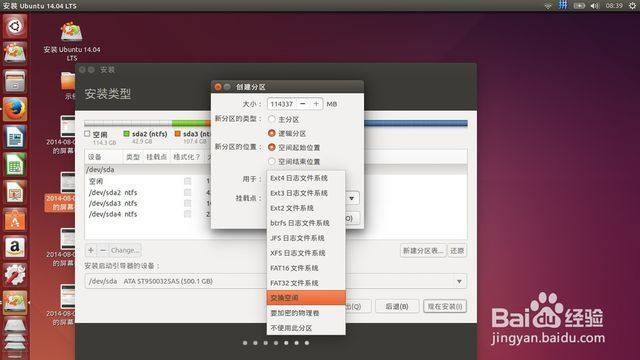
Task: Choose 要加密的物理卷 option
Action: coord(306,313)
